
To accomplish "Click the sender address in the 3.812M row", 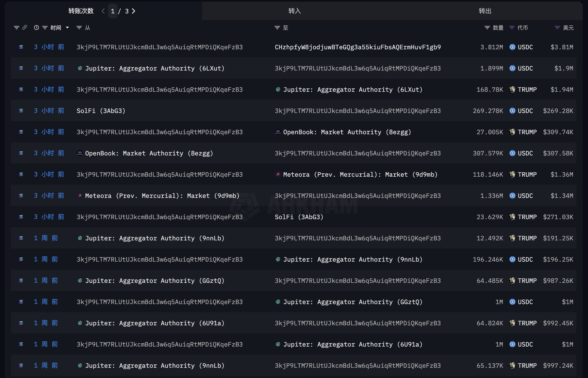I will point(159,47).
